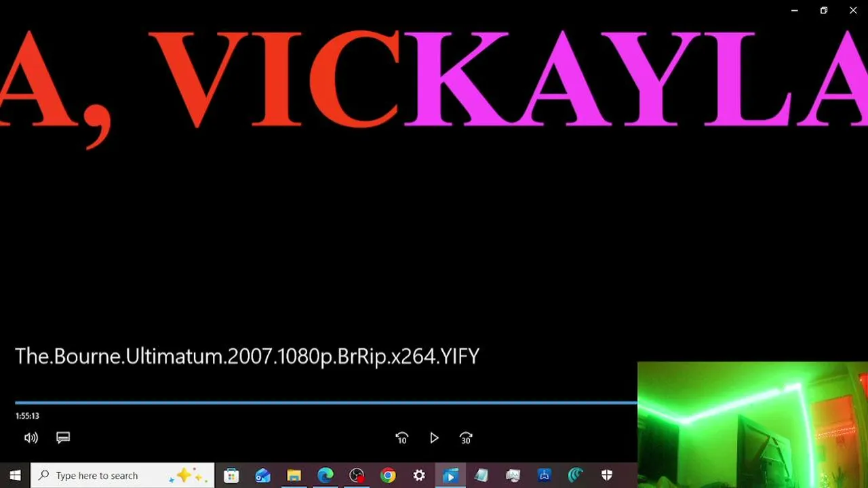Click the taskbar search box
Viewport: 868px width, 488px height.
click(x=123, y=476)
